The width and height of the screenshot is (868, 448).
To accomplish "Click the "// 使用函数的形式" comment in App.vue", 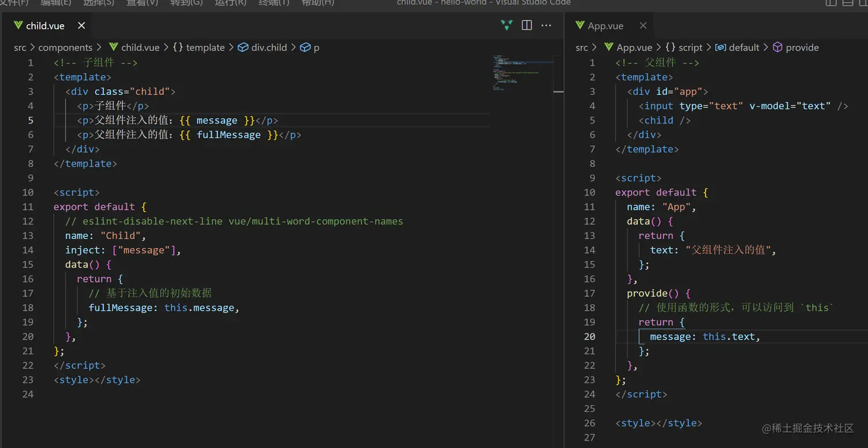I will [736, 308].
